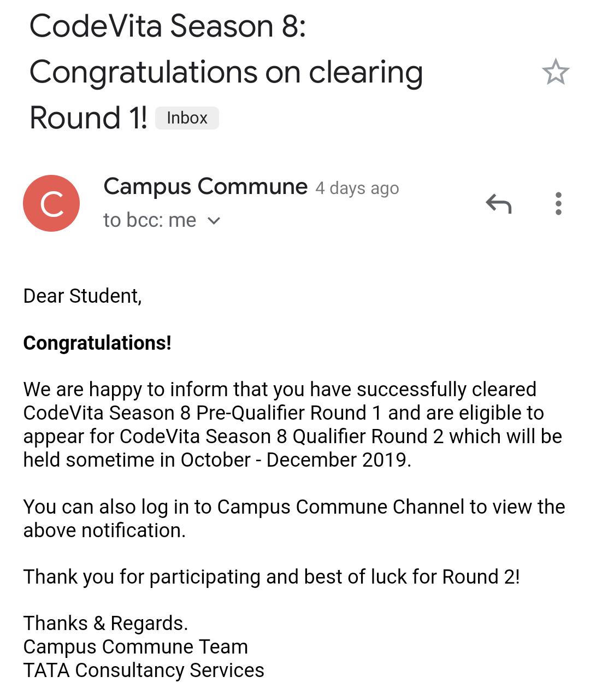Tap the Campus Commune sender name
Image resolution: width=590 pixels, height=700 pixels.
tap(205, 186)
